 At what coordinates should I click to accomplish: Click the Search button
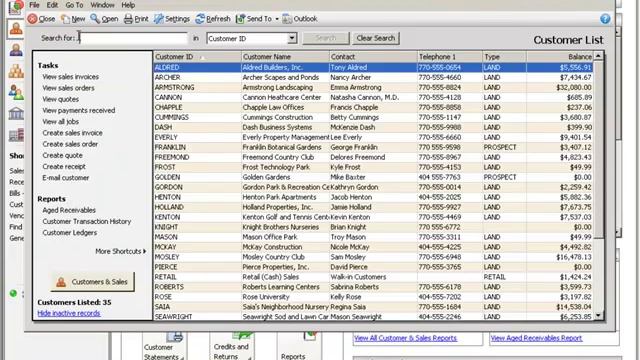pos(326,38)
